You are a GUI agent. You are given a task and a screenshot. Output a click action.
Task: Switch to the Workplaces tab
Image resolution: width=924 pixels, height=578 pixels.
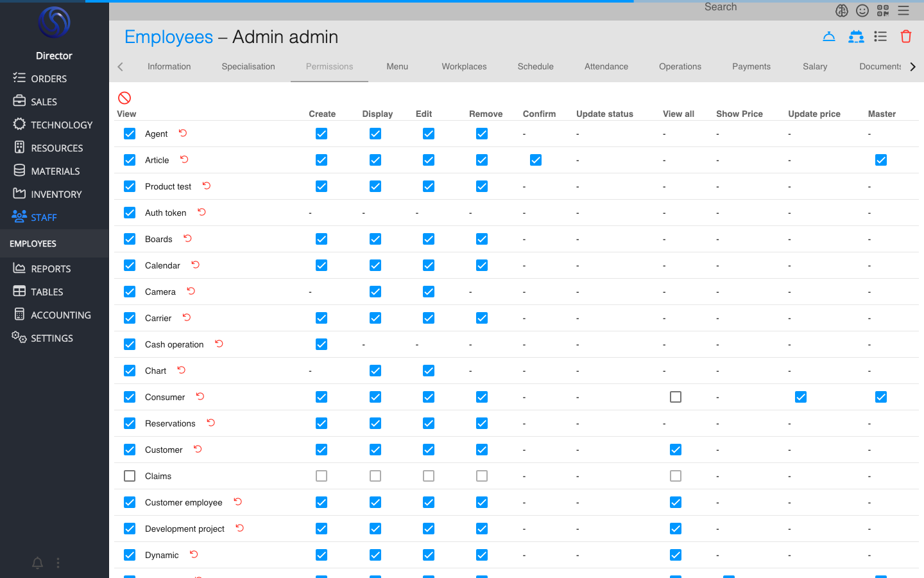coord(464,66)
